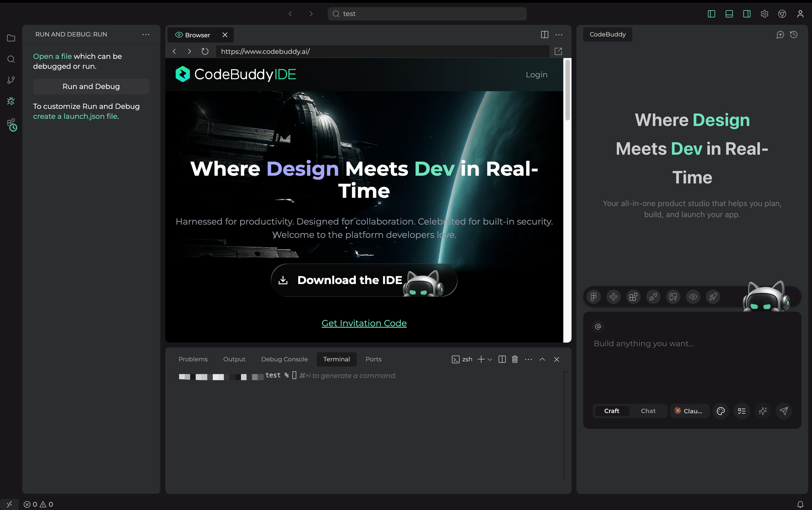Click the shield-like icon next to settings gear

(x=782, y=14)
